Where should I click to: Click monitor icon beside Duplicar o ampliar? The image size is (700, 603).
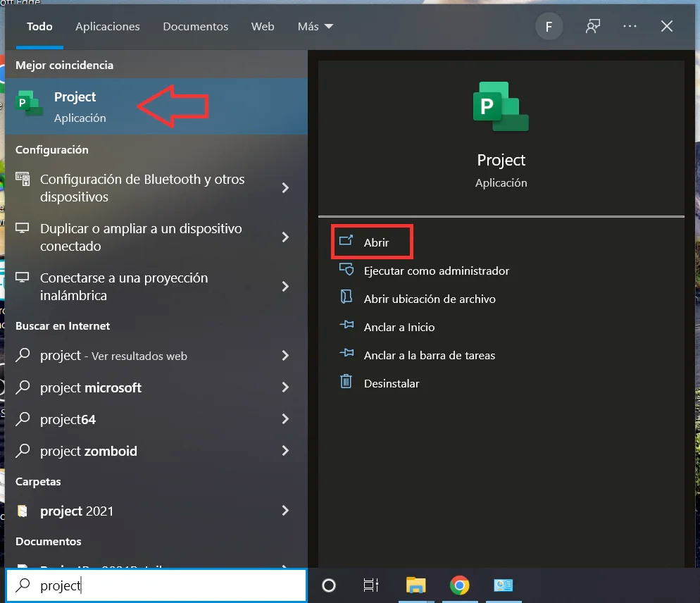pyautogui.click(x=23, y=228)
